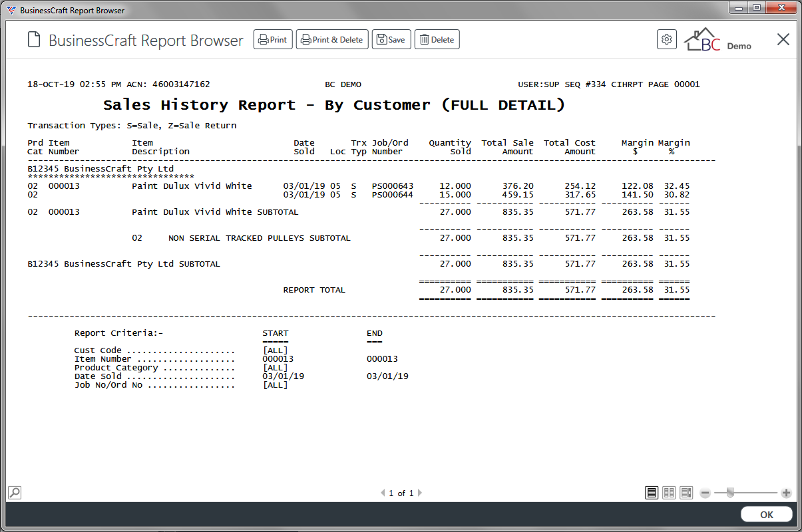Close the report browser with X icon
This screenshot has height=532, width=802.
tap(783, 39)
